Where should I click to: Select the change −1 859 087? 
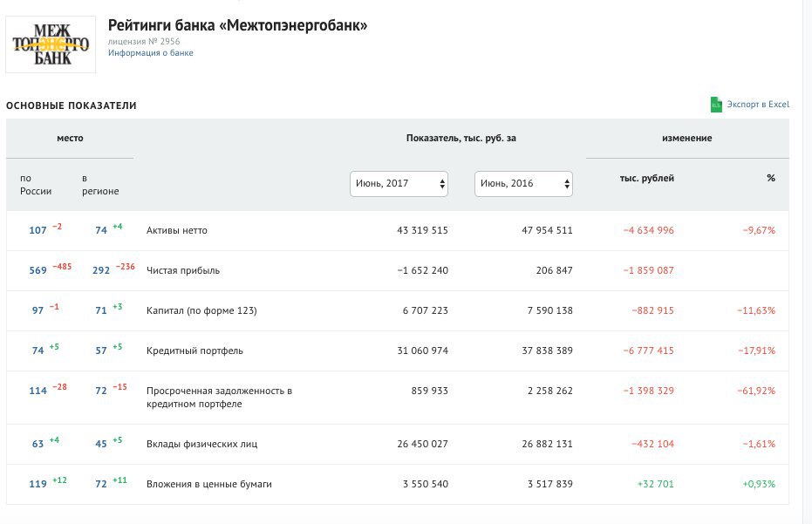pos(648,270)
